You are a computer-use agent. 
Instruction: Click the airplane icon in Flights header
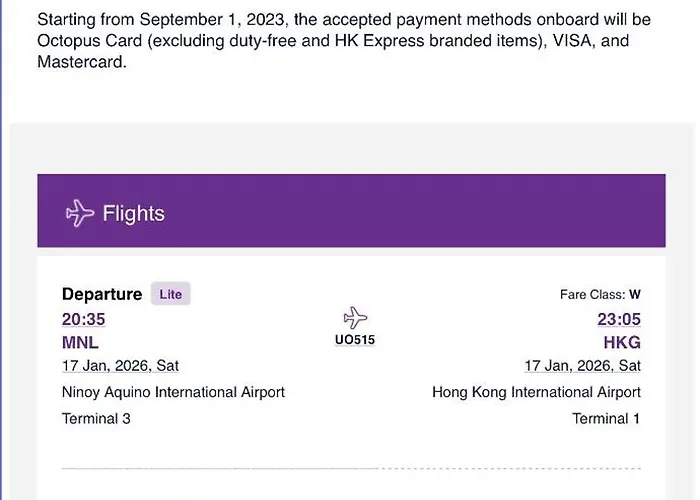(80, 213)
